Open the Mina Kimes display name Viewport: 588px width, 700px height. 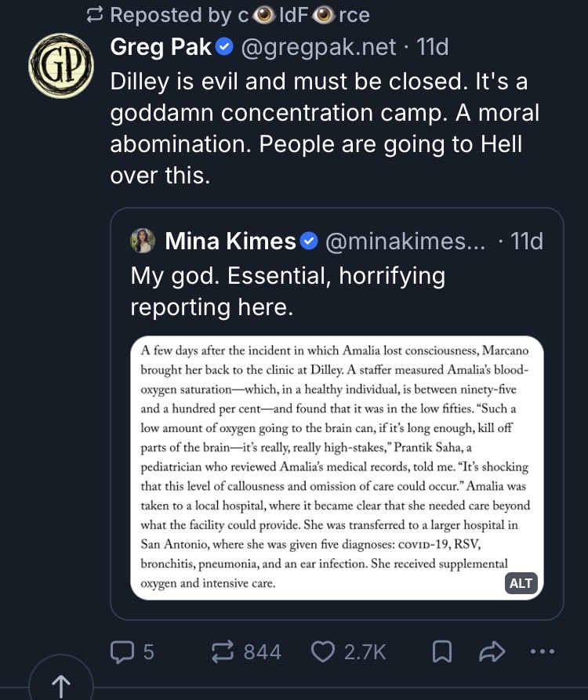tap(230, 241)
